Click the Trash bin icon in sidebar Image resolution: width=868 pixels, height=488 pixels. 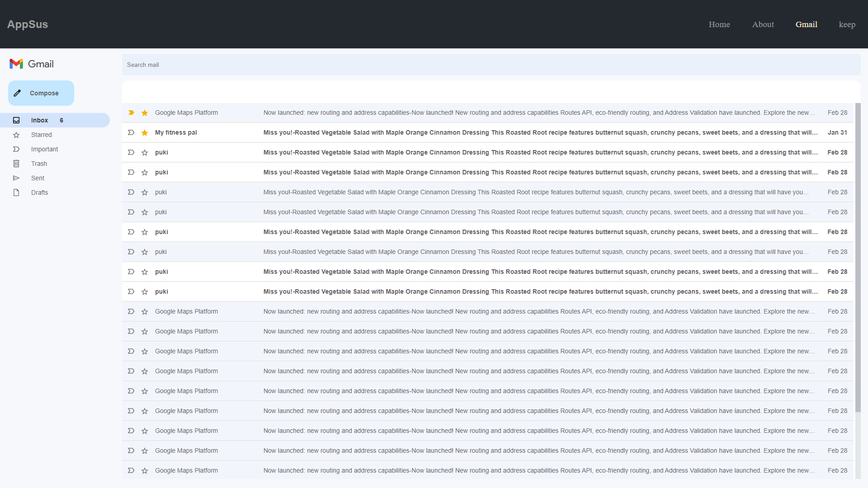pos(16,164)
